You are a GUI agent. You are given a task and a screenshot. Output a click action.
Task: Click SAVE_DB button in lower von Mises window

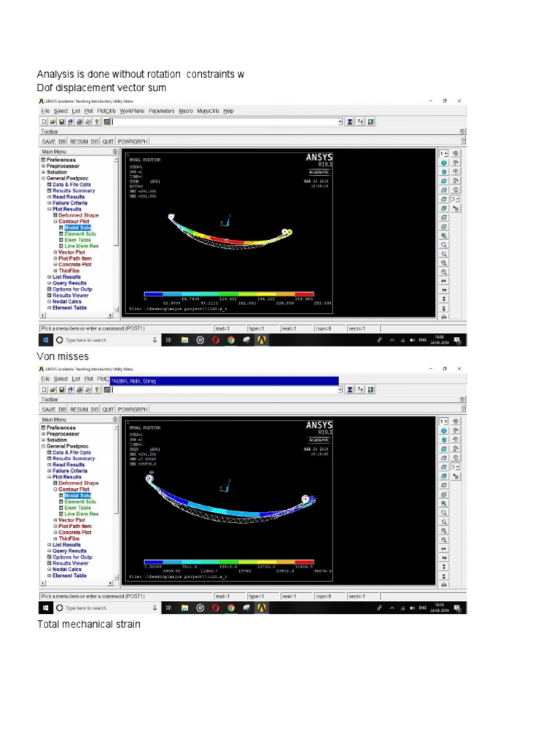tap(54, 409)
